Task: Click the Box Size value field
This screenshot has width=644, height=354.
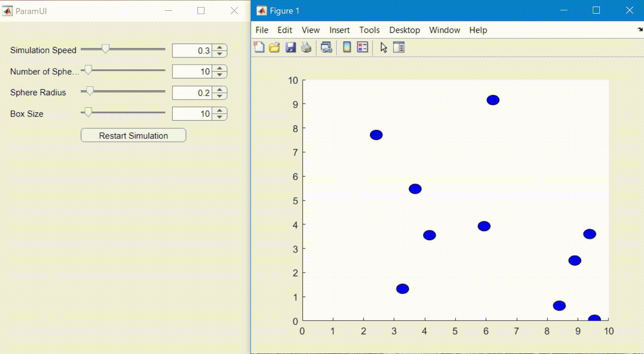Action: pyautogui.click(x=192, y=114)
